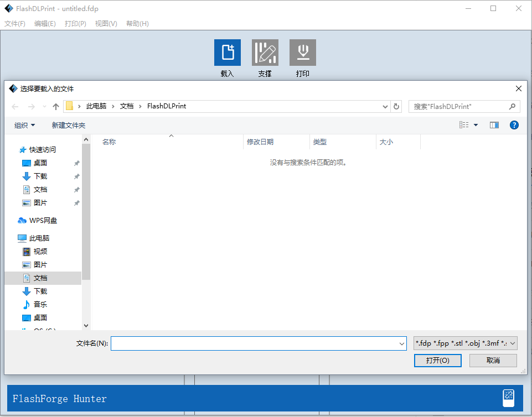The image size is (532, 417).
Task: Open the 音乐 folder under 此电脑
Action: click(40, 304)
